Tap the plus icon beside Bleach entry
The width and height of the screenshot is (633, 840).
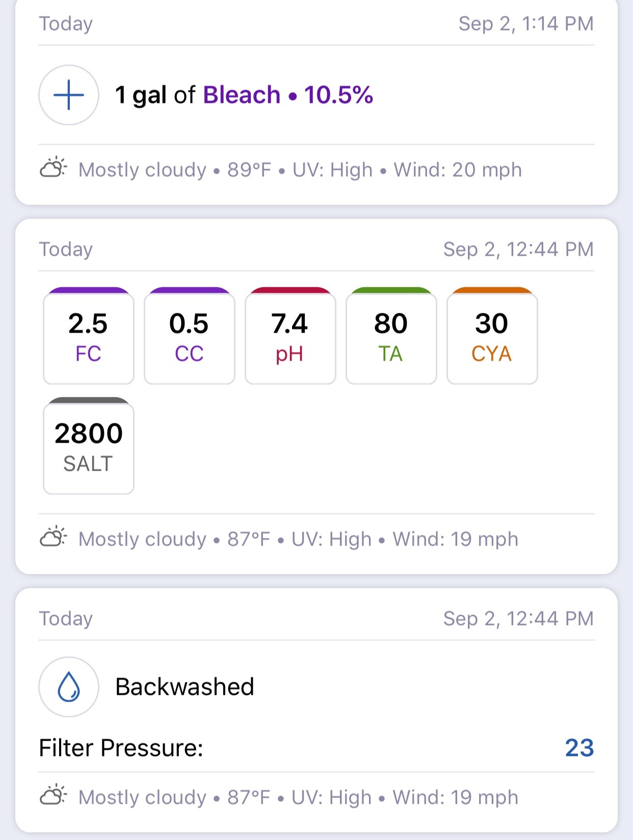point(69,95)
